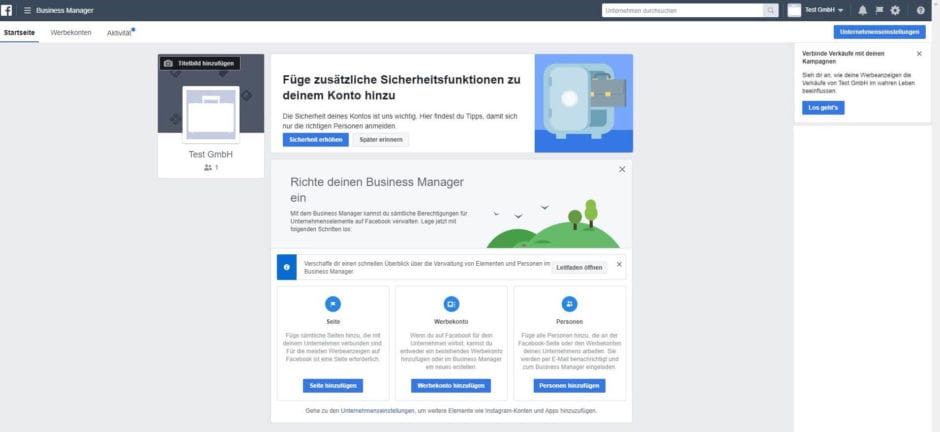Viewport: 940px width, 432px height.
Task: Click the Unternehmen durchsuchen search field
Action: 682,10
